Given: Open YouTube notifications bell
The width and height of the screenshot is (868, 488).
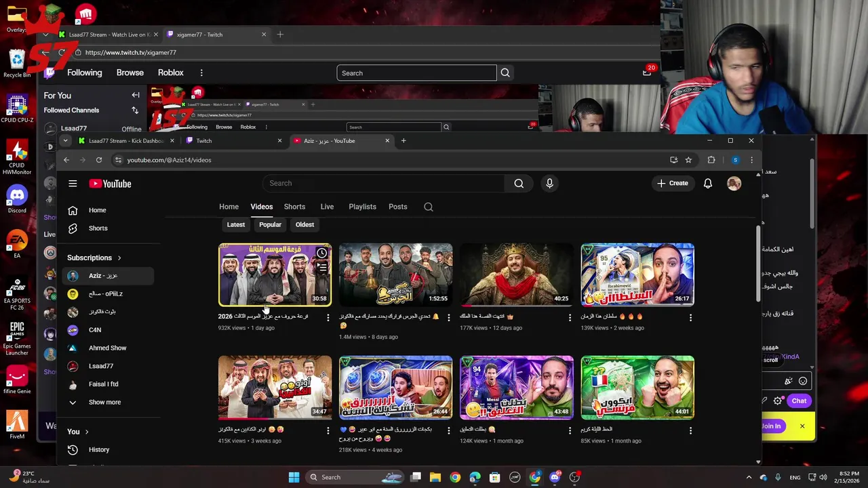Looking at the screenshot, I should (x=707, y=183).
